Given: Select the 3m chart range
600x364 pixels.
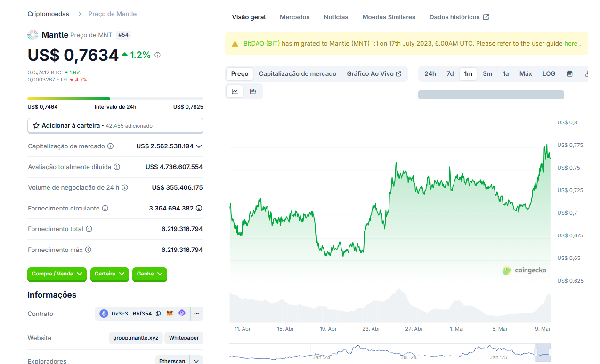Looking at the screenshot, I should (487, 74).
